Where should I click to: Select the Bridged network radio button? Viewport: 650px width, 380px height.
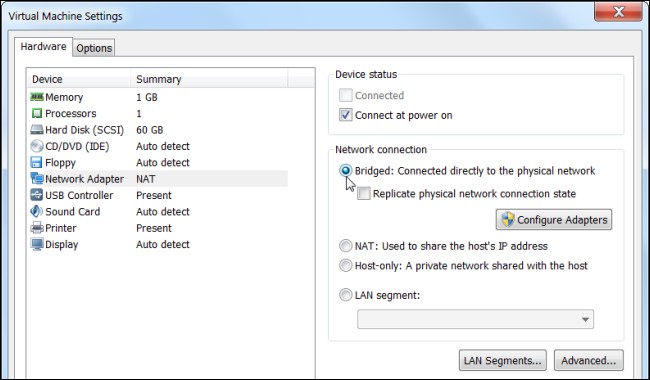[345, 171]
